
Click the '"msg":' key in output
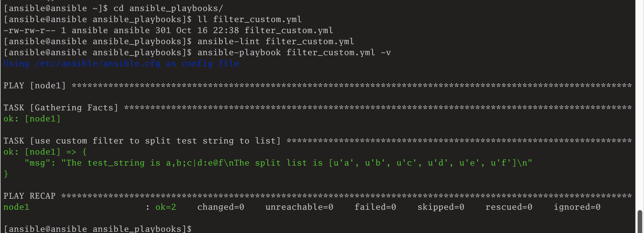click(x=40, y=163)
